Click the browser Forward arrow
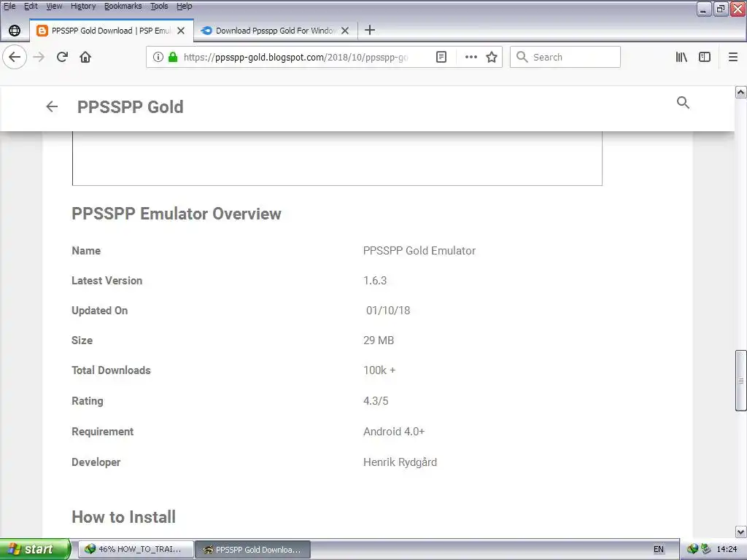The image size is (747, 560). [39, 57]
